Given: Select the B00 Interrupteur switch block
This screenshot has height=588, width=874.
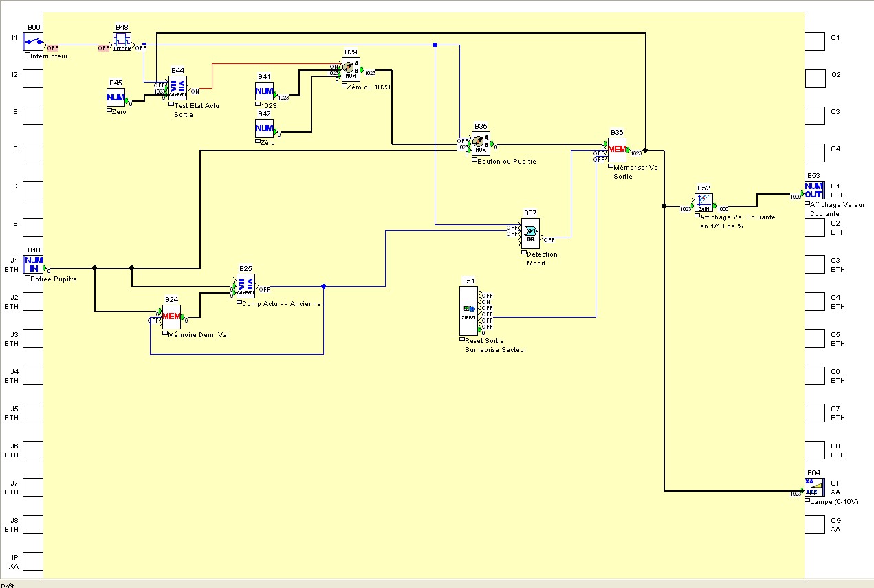Looking at the screenshot, I should click(x=33, y=41).
